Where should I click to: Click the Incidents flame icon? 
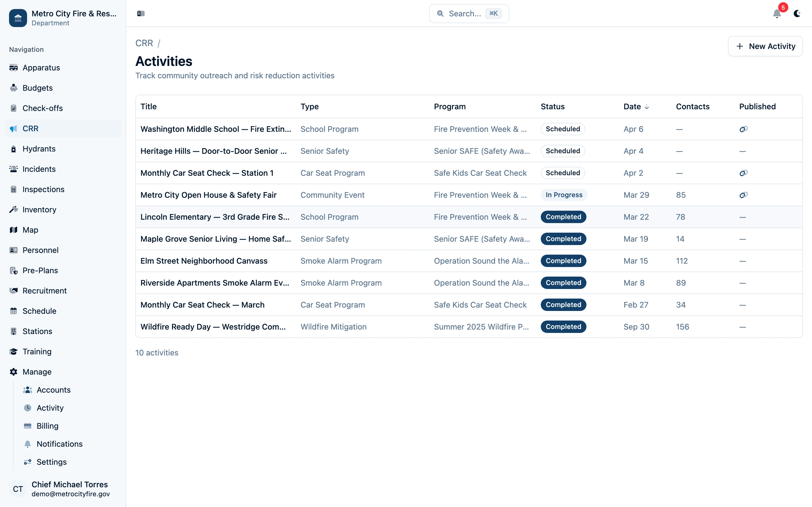[14, 169]
